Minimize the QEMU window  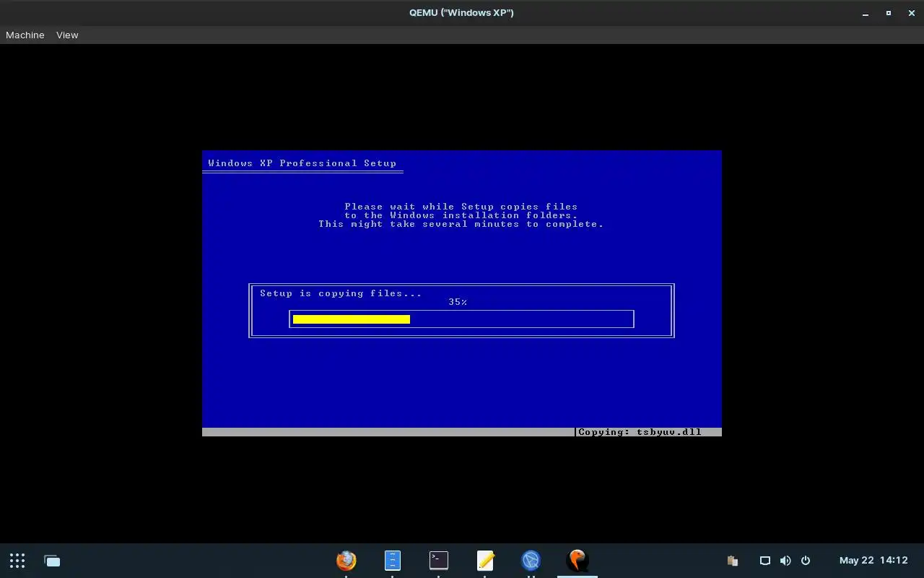point(866,13)
